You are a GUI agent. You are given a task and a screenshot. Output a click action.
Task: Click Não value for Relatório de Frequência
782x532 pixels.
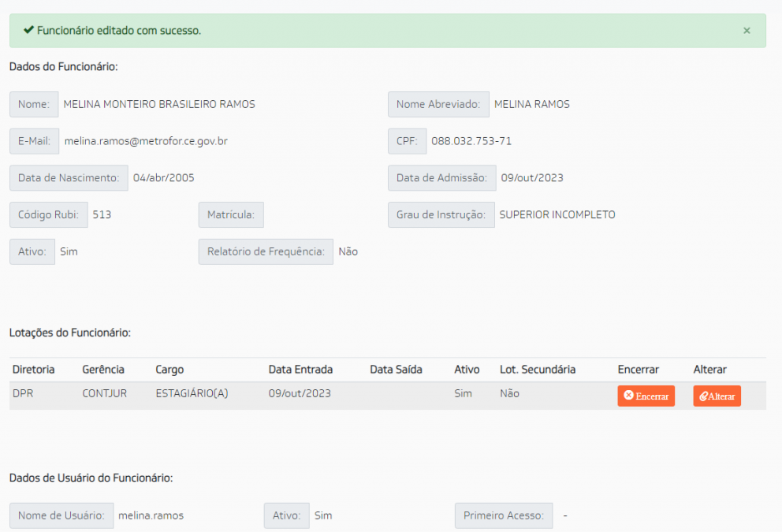348,251
